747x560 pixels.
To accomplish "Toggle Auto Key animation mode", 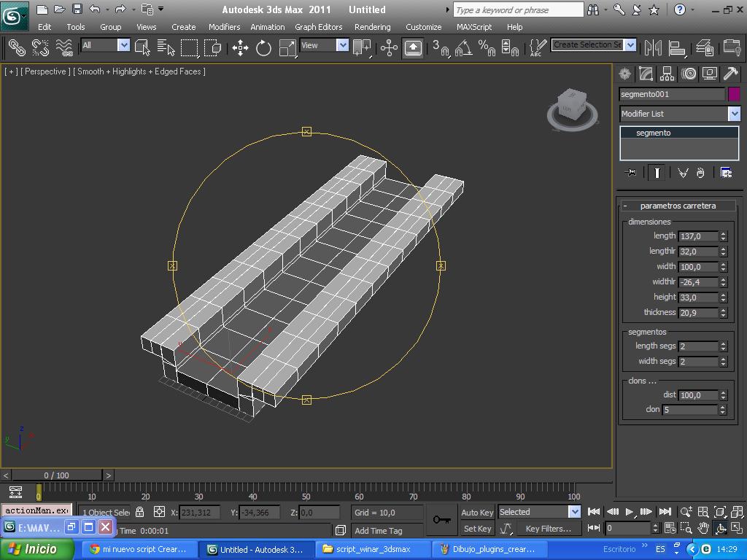I will click(477, 512).
